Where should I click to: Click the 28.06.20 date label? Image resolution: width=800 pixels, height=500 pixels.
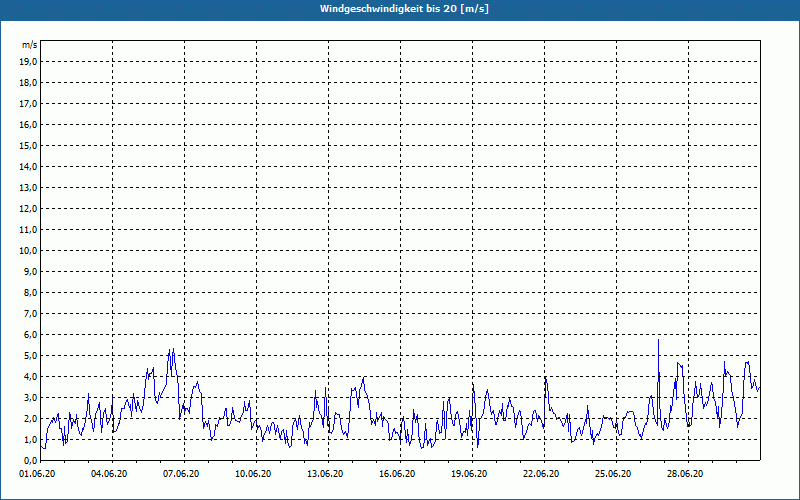tap(685, 474)
